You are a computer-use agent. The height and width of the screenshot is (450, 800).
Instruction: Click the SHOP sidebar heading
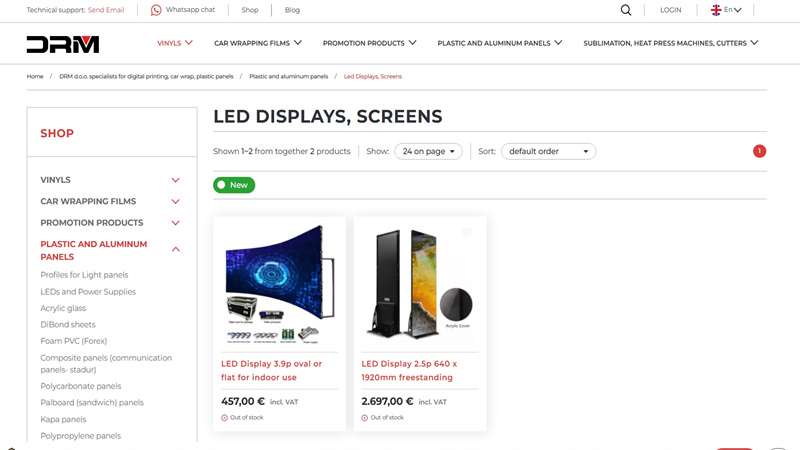(57, 133)
